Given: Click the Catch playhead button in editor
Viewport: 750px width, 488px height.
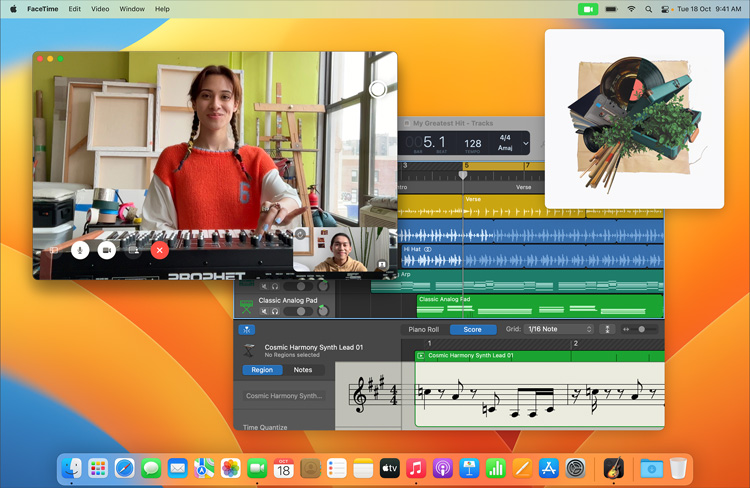Looking at the screenshot, I should [x=247, y=329].
